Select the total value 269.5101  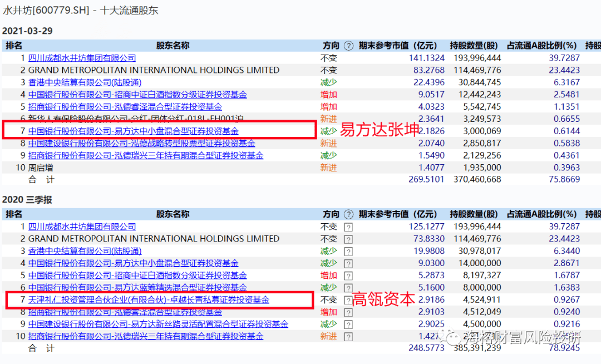coord(427,179)
